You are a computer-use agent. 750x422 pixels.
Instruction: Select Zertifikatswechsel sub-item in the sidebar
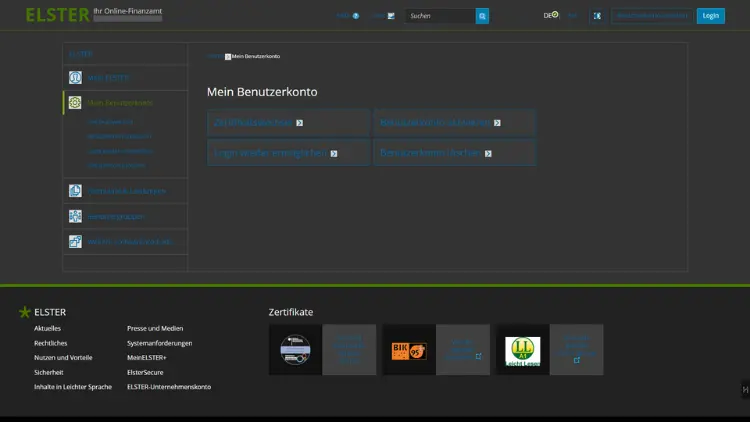[x=110, y=122]
